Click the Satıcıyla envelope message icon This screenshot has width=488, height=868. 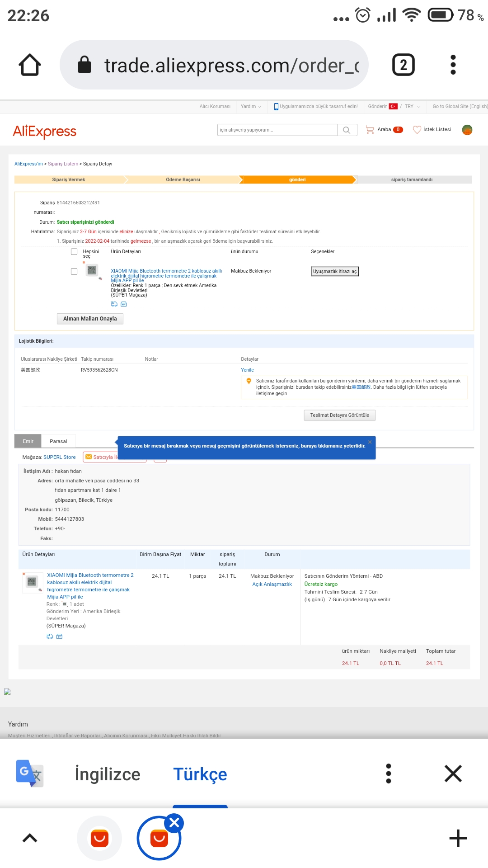tap(89, 457)
